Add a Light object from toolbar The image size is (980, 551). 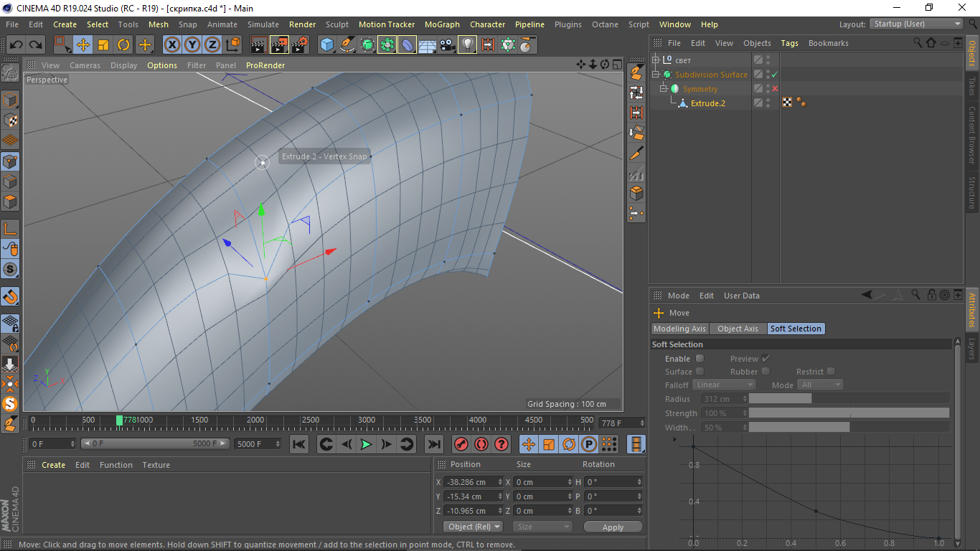pos(468,44)
